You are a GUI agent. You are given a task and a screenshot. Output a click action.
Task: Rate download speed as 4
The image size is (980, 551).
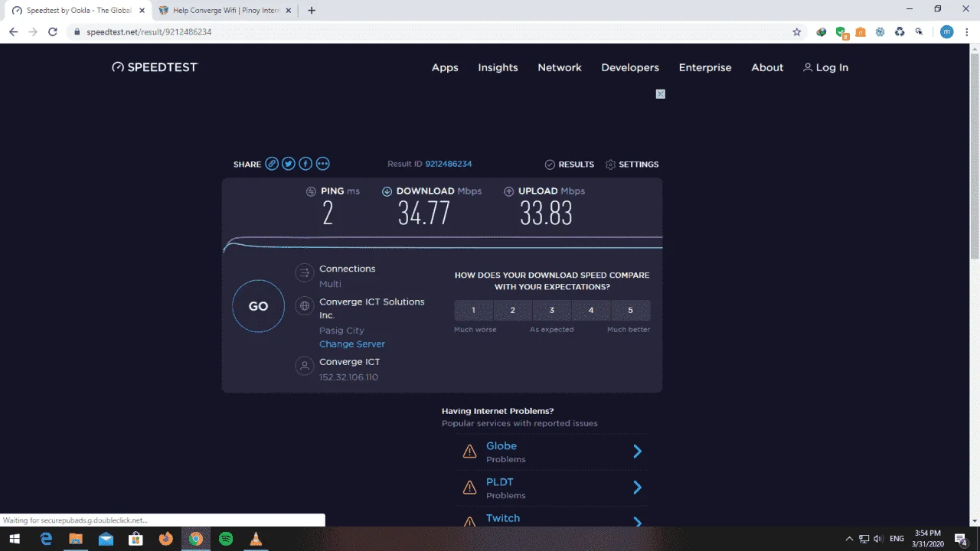coord(591,310)
